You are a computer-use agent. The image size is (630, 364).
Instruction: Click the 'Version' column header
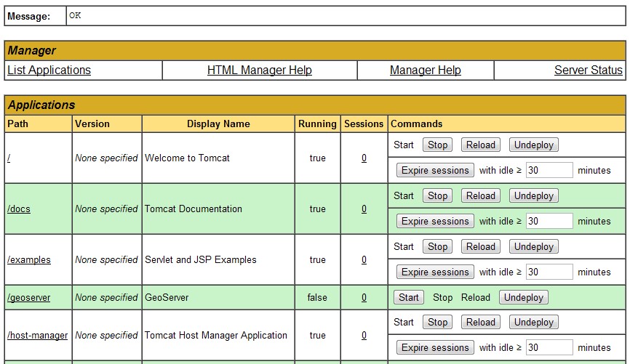click(x=92, y=124)
